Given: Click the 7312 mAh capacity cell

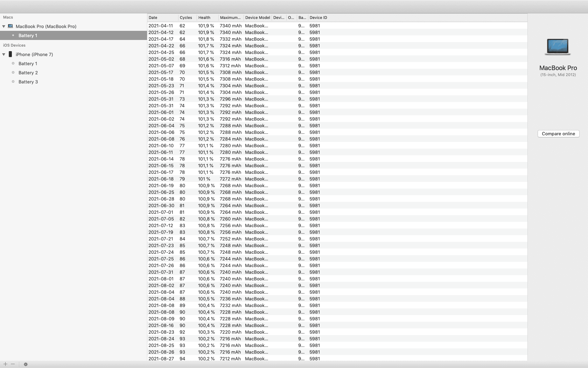Looking at the screenshot, I should 230,66.
